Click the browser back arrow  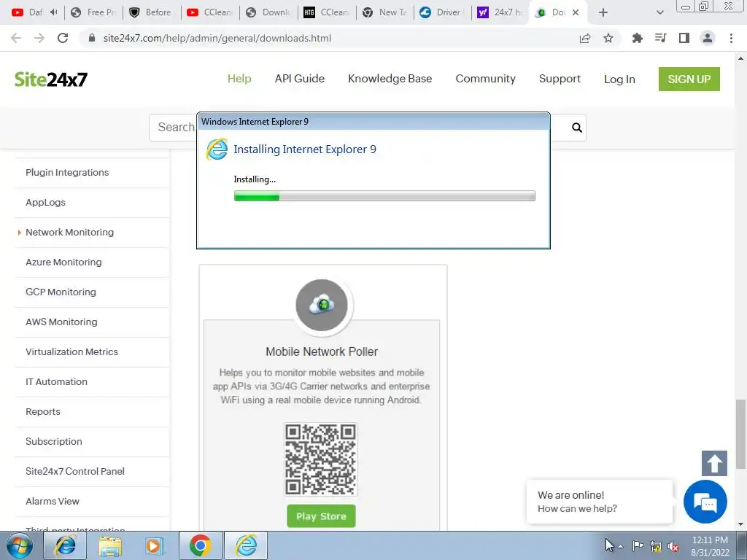click(x=16, y=38)
